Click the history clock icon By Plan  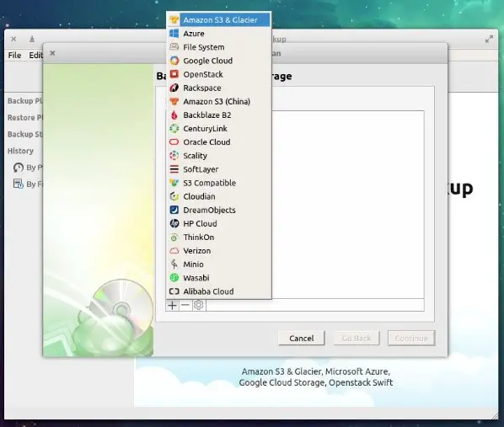point(19,168)
